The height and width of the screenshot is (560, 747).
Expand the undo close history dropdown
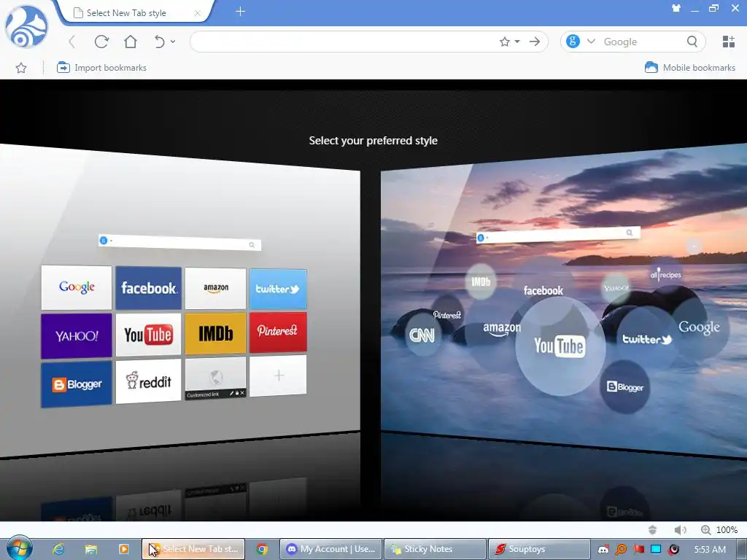click(172, 42)
